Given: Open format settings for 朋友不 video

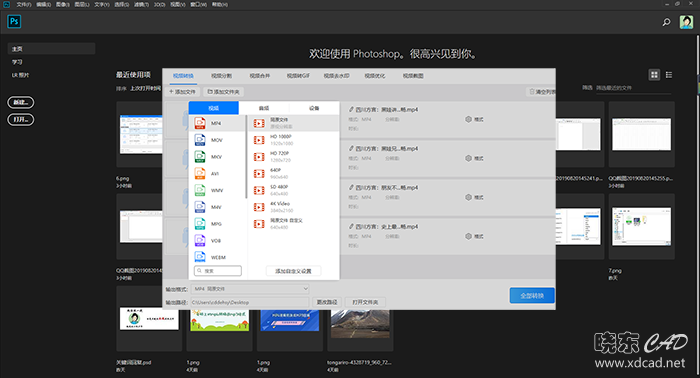Looking at the screenshot, I should [x=474, y=197].
